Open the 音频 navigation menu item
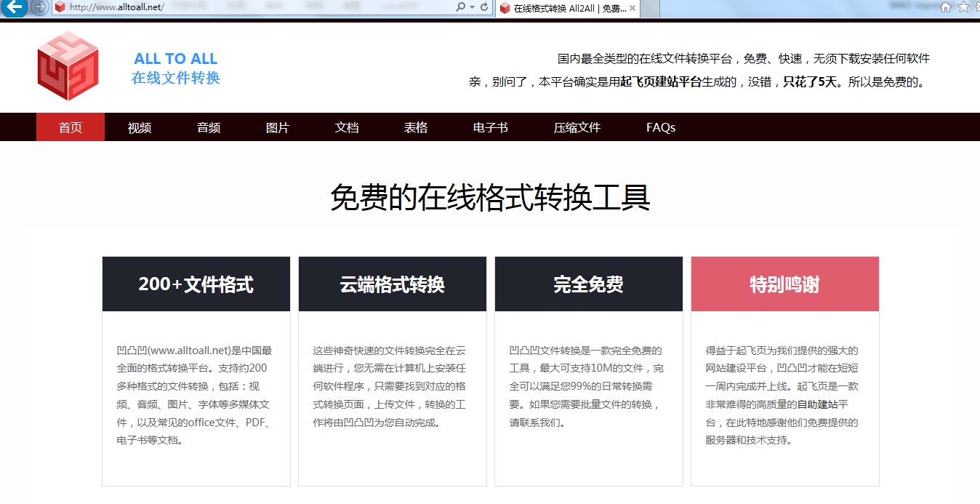This screenshot has width=980, height=504. click(208, 127)
